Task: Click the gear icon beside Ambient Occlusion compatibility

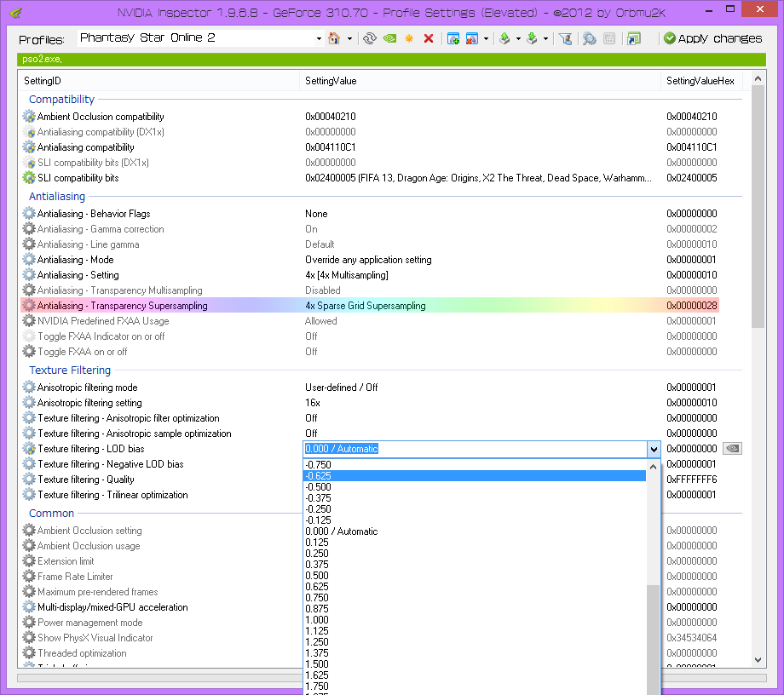Action: [29, 117]
